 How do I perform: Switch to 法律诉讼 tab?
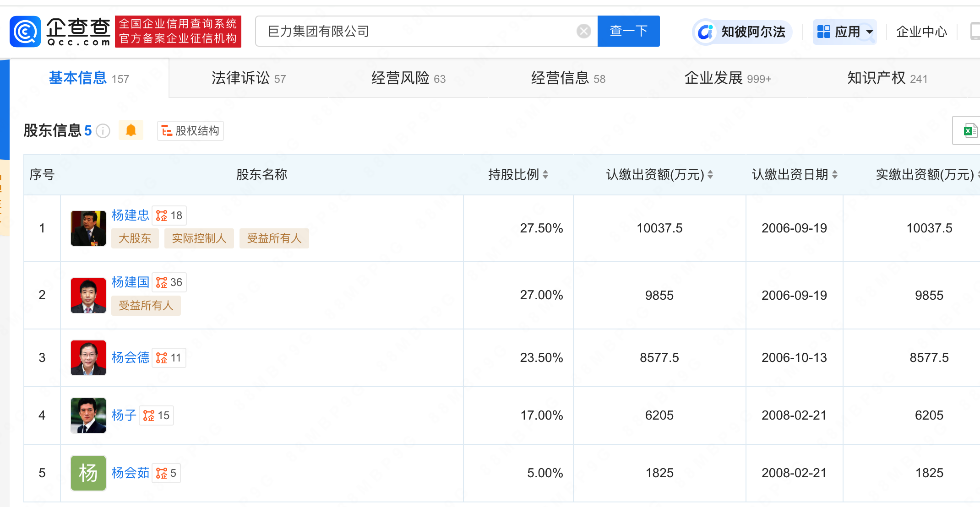tap(248, 78)
